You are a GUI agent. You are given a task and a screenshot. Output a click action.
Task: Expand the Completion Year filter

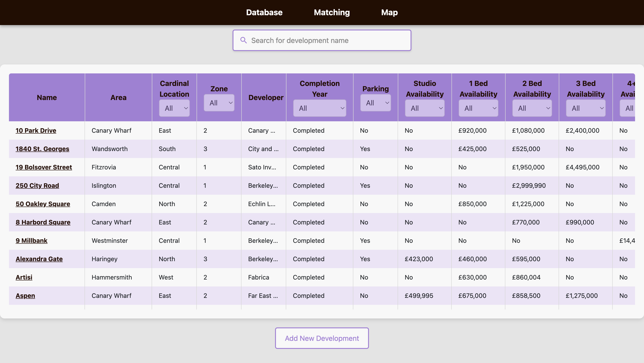[x=320, y=108]
